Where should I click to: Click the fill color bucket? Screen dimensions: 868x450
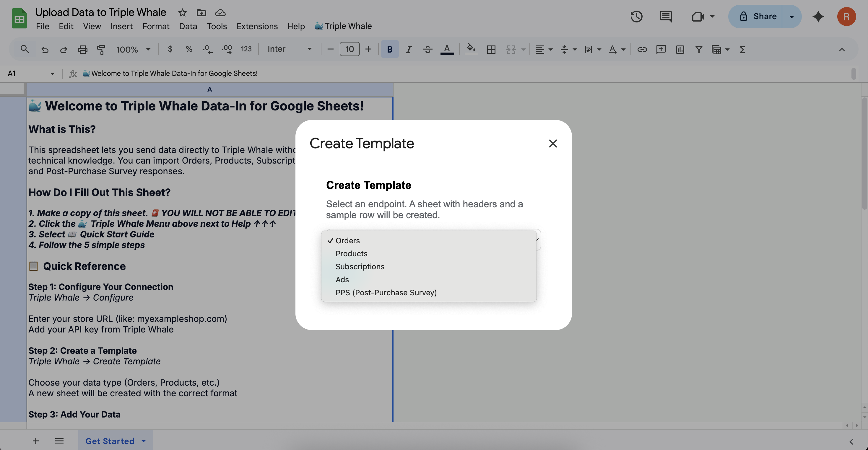tap(471, 49)
